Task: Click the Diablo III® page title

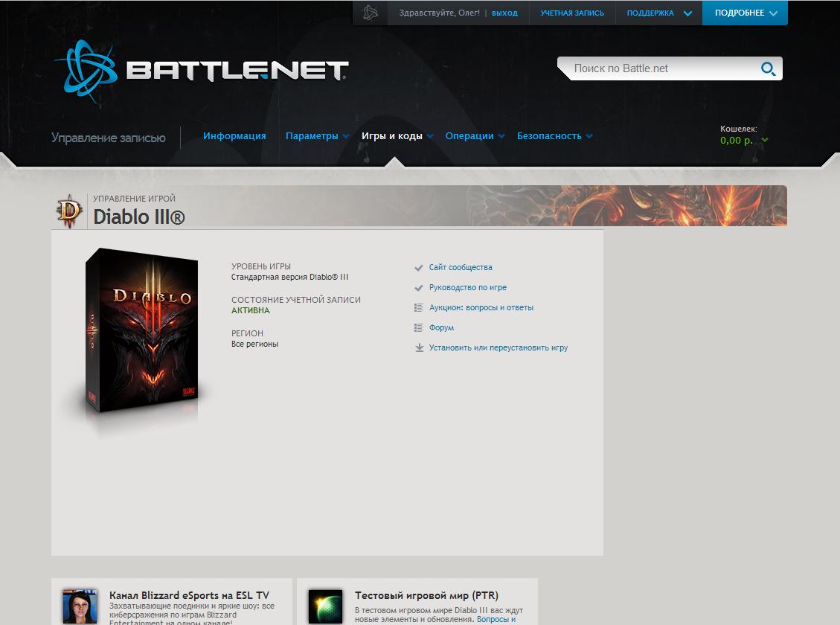Action: 138,217
